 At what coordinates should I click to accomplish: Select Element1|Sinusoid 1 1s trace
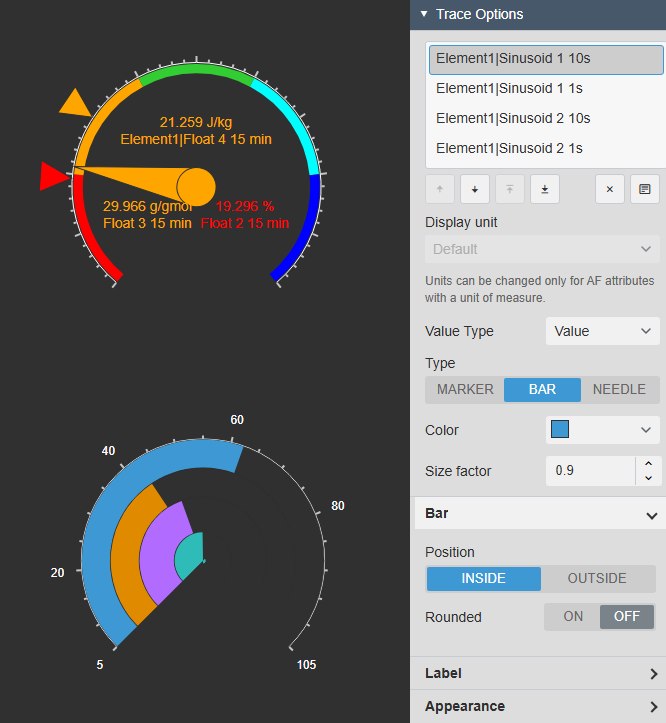click(546, 88)
